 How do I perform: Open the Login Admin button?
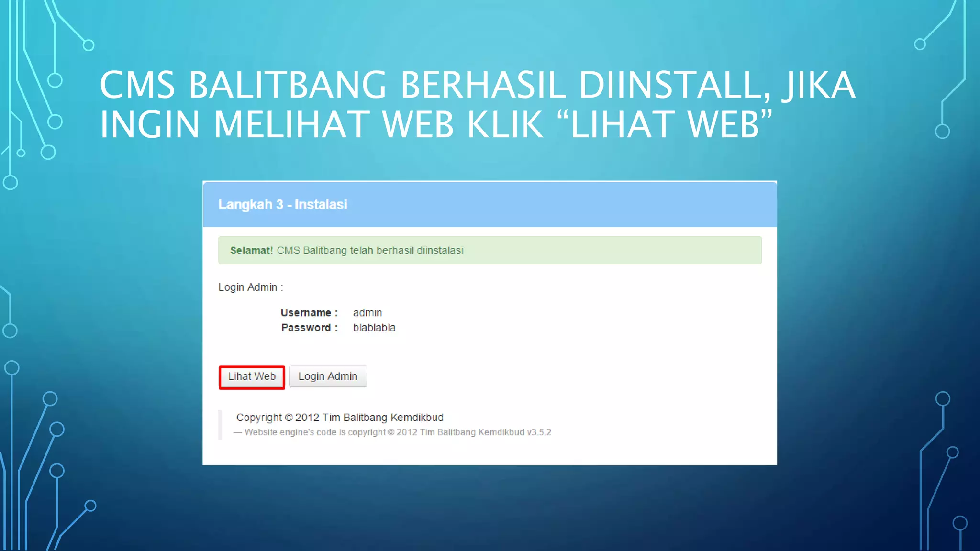coord(328,376)
